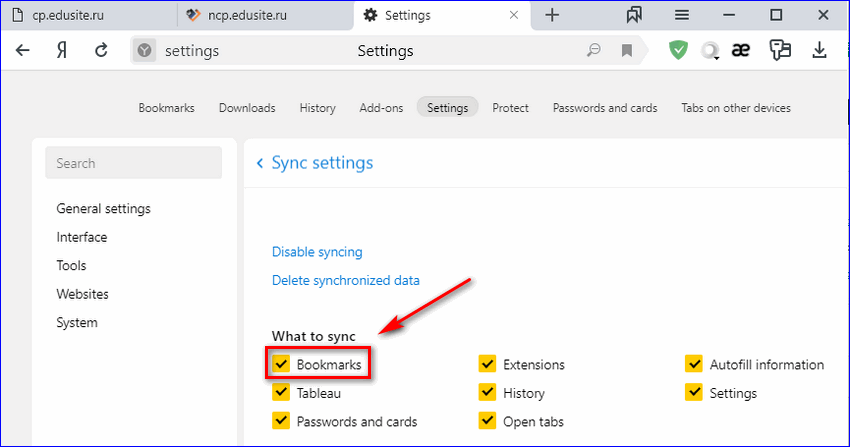Click the back arrow navigation button

22,50
